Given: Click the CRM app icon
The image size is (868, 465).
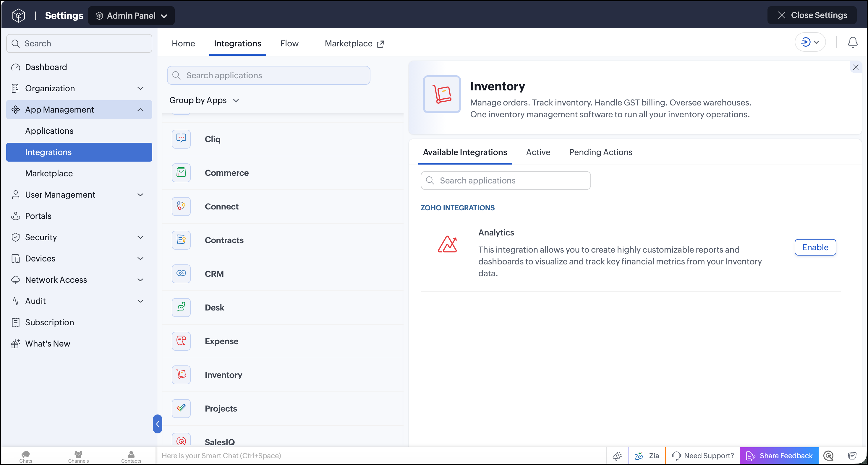Looking at the screenshot, I should click(181, 274).
